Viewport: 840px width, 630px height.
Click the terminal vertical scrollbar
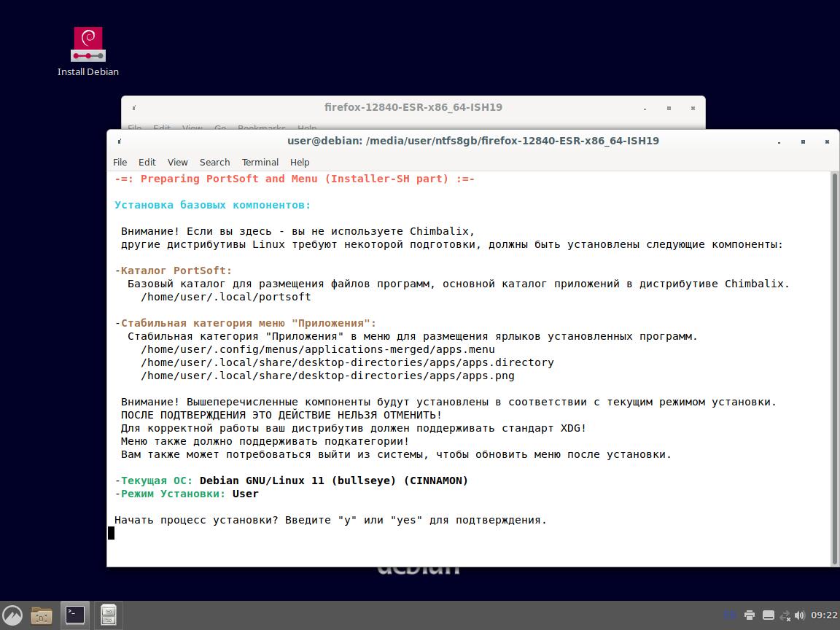(834, 368)
